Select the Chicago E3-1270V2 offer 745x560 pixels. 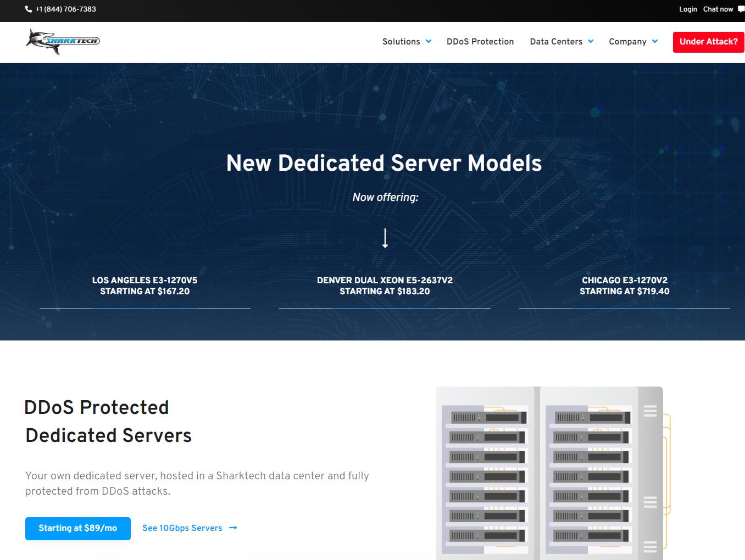(625, 286)
